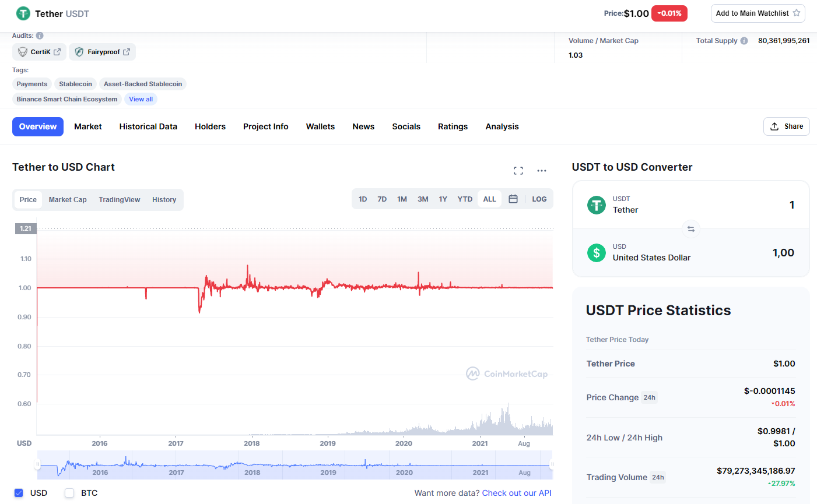
Task: Set chart range to 1D
Action: [363, 199]
